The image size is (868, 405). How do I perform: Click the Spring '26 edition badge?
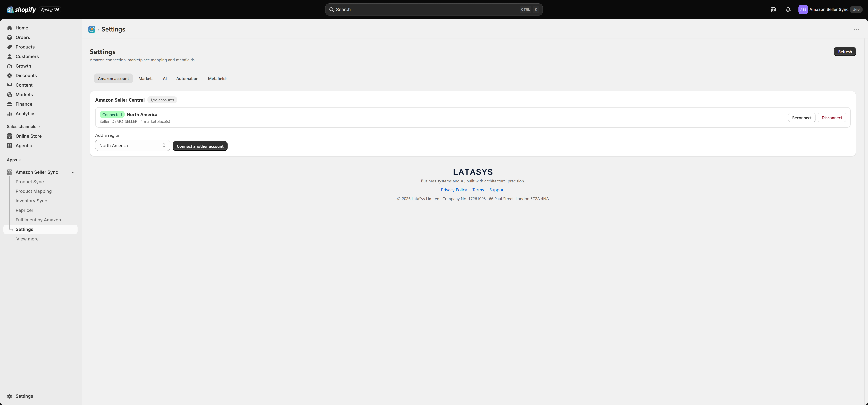point(50,10)
